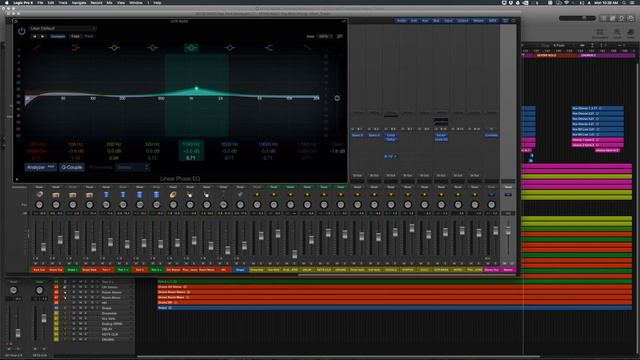Solo the Kick Out channel
The width and height of the screenshot is (640, 360).
42,264
